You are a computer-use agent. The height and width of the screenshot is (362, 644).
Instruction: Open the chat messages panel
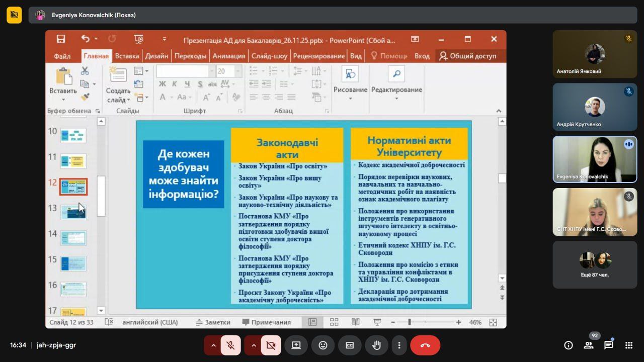click(x=608, y=345)
